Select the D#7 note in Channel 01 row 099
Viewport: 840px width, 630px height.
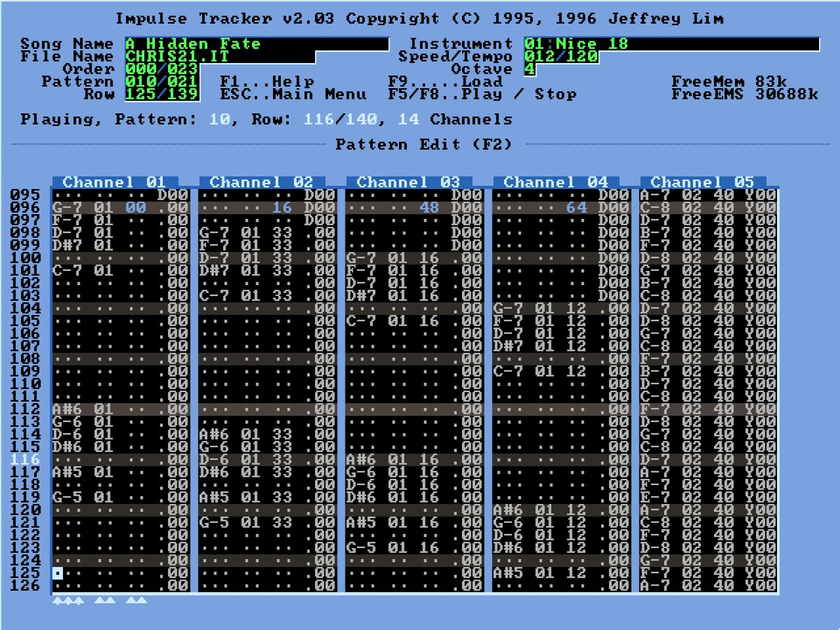[x=68, y=246]
